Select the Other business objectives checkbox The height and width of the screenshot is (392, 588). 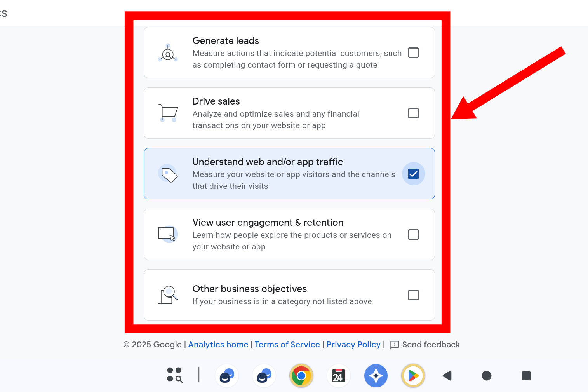click(413, 295)
